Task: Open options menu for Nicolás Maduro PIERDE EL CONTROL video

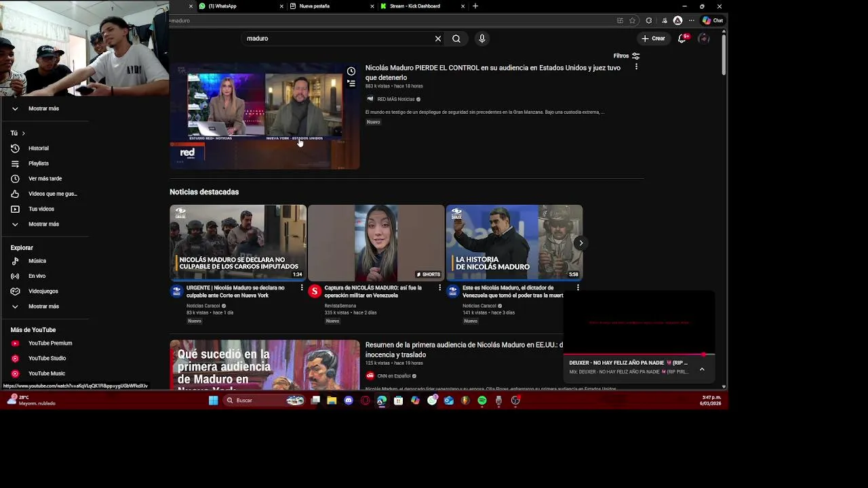Action: tap(636, 67)
